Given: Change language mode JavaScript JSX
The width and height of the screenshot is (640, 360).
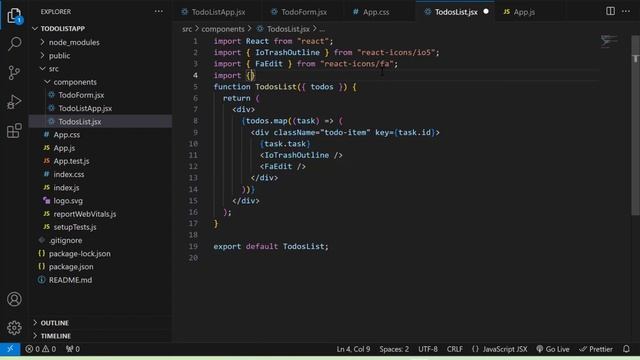Looking at the screenshot, I should [x=500, y=349].
